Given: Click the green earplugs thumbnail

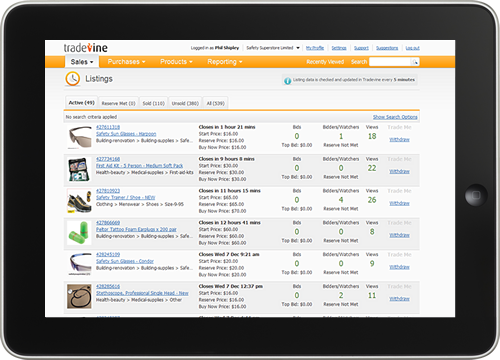Looking at the screenshot, I should tap(79, 233).
